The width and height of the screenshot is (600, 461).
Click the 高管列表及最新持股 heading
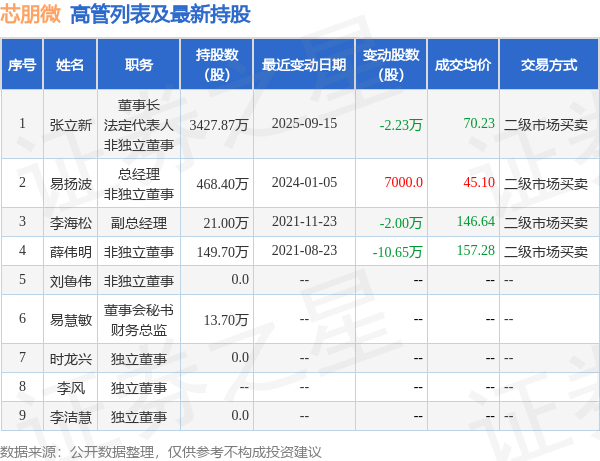(161, 15)
